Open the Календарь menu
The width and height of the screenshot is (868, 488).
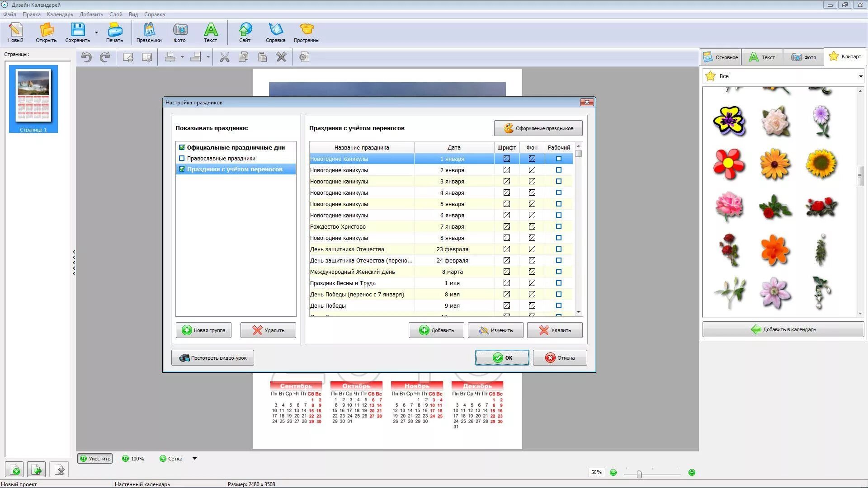60,14
